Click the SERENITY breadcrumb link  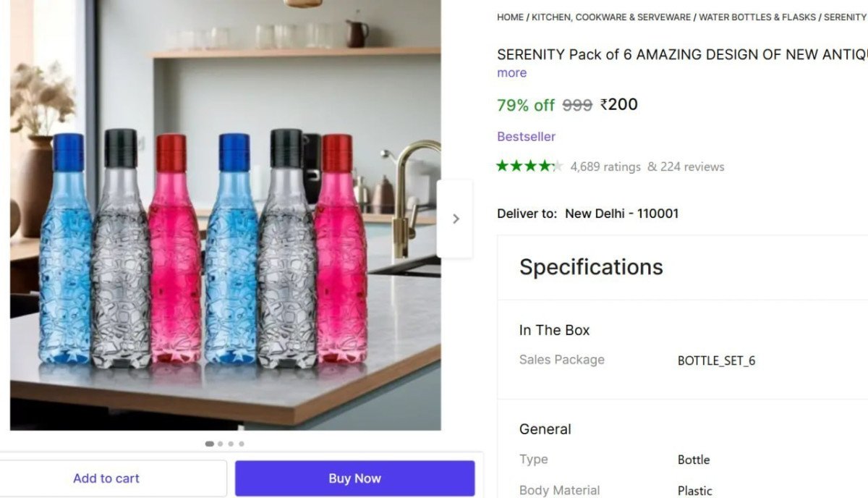[845, 17]
